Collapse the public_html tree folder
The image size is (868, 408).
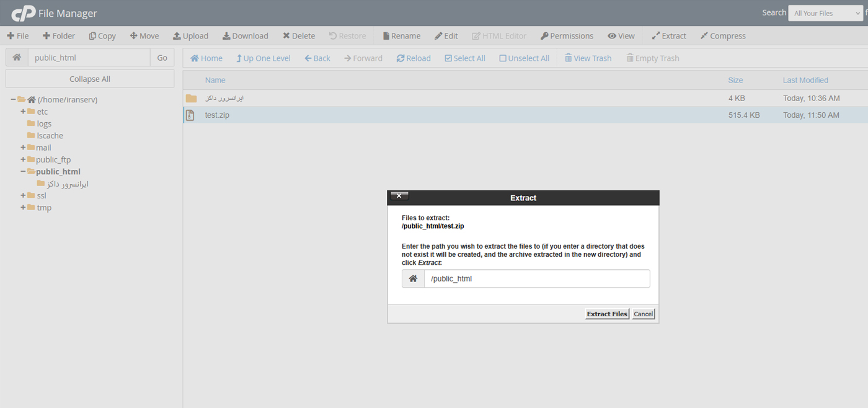[x=23, y=172]
